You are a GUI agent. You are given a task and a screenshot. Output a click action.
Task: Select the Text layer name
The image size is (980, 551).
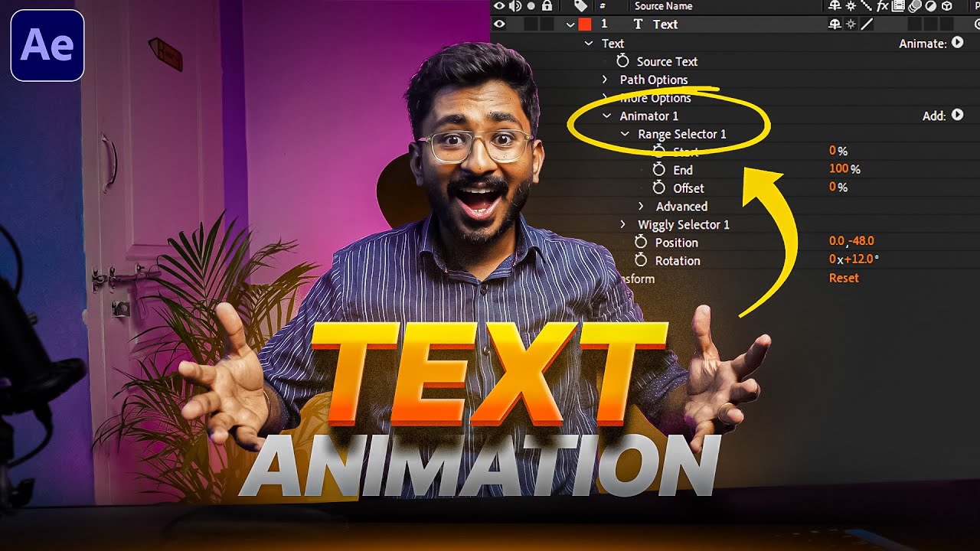tap(665, 24)
